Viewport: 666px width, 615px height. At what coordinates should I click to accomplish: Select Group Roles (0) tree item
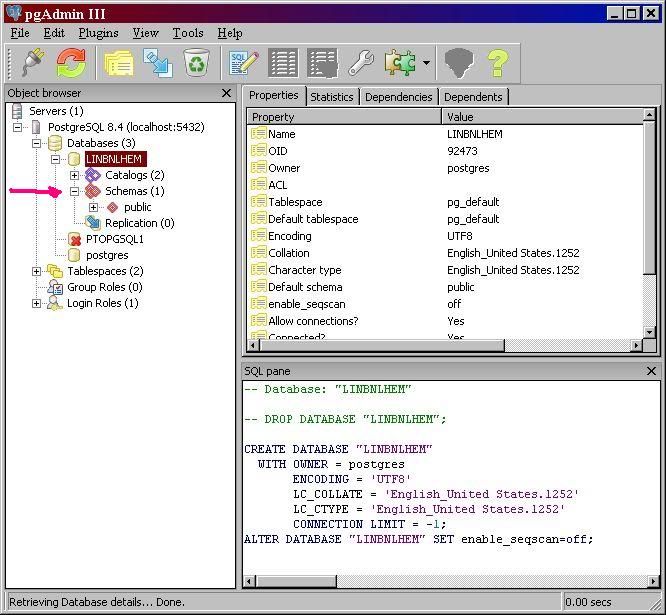[104, 287]
